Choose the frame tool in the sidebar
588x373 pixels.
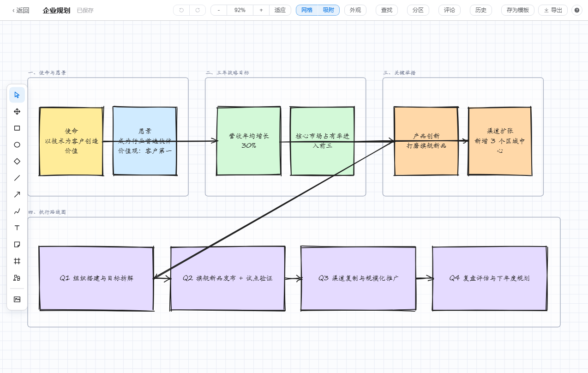(x=17, y=261)
